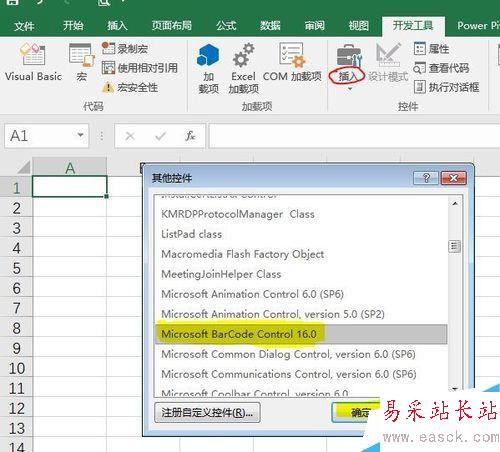This screenshot has height=452, width=500.
Task: Click the formula bar confirm checkmark icon
Action: coord(160,136)
